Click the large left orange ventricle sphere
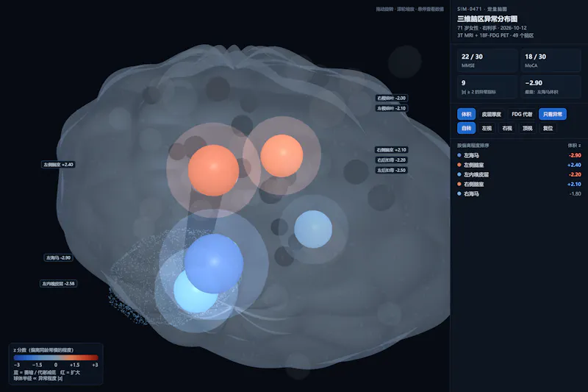The height and width of the screenshot is (392, 588). (x=213, y=171)
